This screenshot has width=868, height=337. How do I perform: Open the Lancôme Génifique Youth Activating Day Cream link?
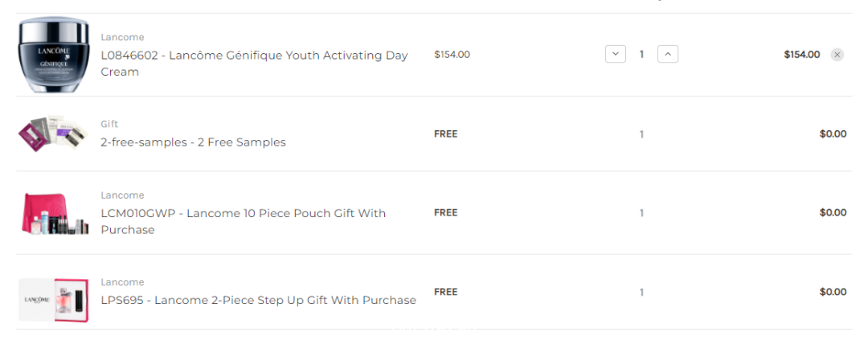coord(254,64)
